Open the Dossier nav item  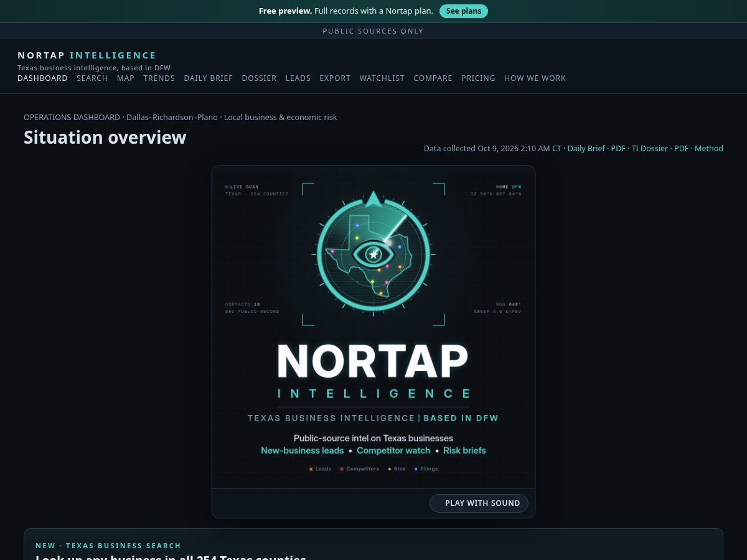coord(259,78)
